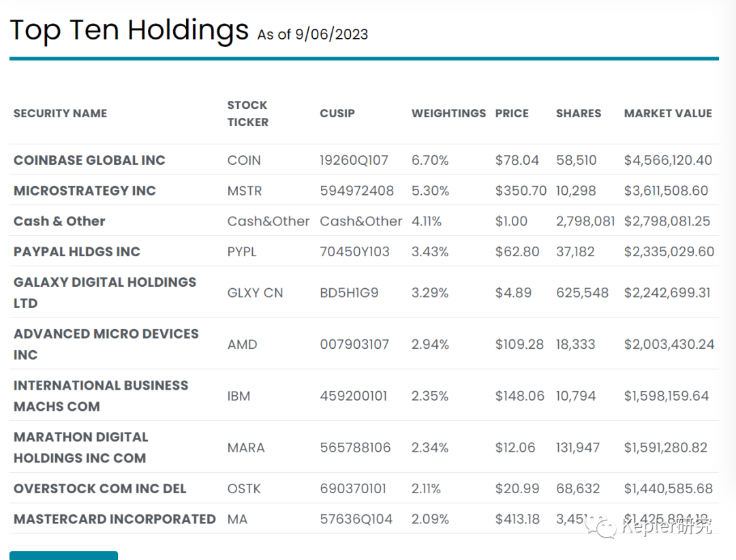Click 'Cash&Other' in the Stock Ticker column
736x560 pixels.
[269, 221]
